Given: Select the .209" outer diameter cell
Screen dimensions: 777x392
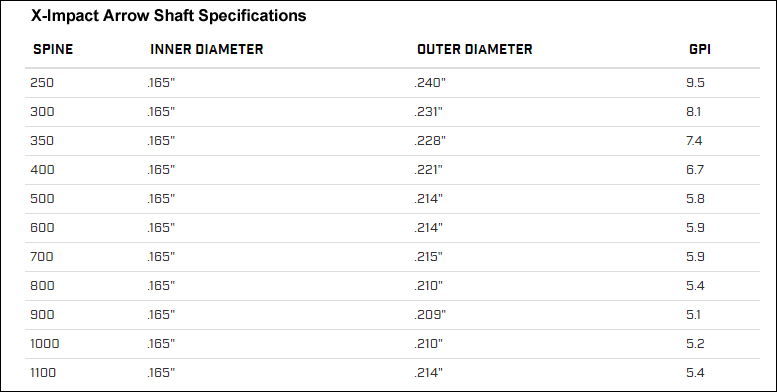Looking at the screenshot, I should (430, 315).
